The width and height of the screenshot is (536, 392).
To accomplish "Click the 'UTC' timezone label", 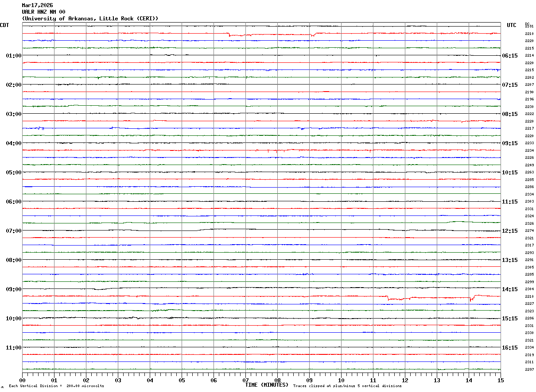I will click(x=512, y=25).
